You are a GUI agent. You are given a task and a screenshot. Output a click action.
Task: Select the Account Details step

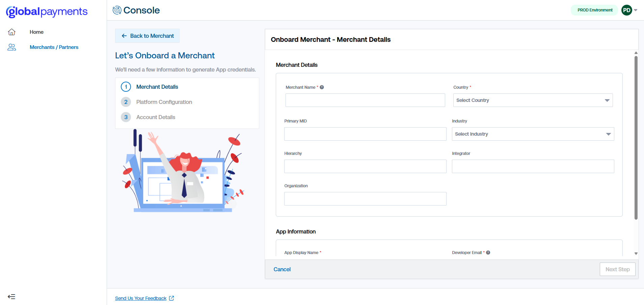156,117
